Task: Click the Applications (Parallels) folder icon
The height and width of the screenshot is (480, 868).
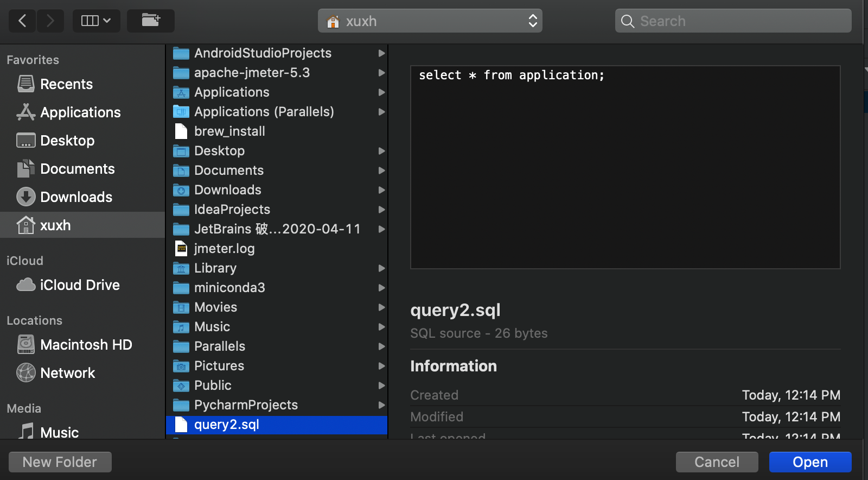Action: click(x=181, y=112)
